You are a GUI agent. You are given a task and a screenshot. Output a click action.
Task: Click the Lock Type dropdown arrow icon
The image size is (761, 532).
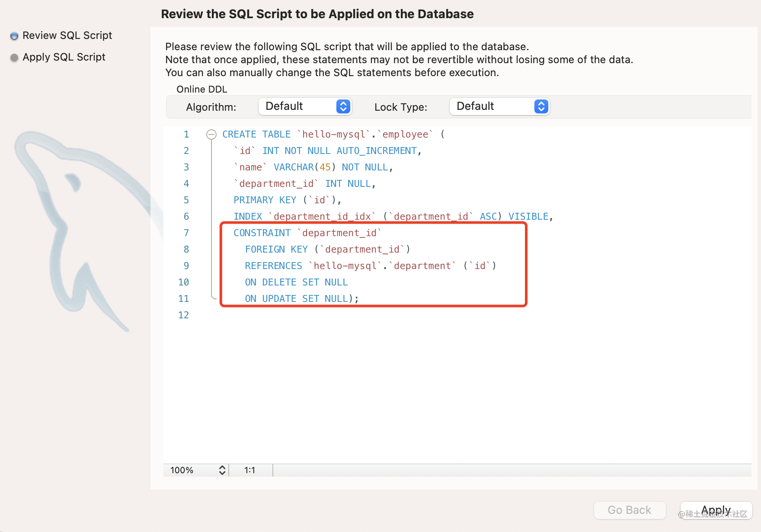click(x=541, y=106)
